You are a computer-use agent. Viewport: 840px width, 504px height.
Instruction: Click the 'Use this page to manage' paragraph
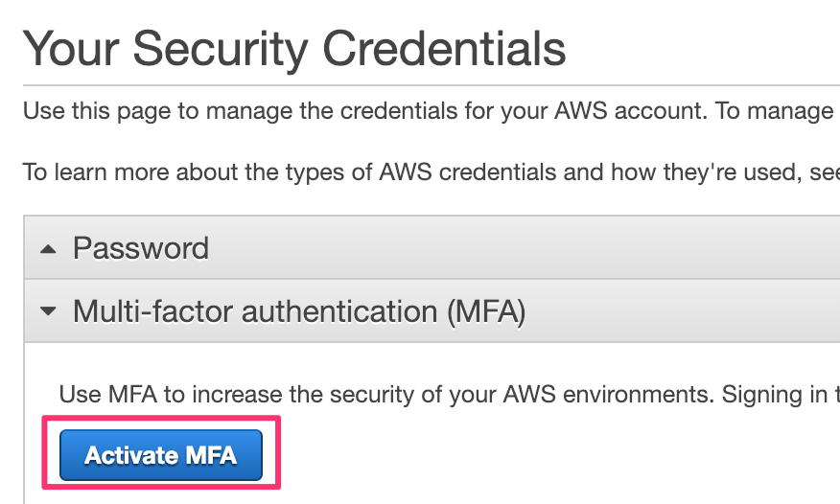[428, 112]
